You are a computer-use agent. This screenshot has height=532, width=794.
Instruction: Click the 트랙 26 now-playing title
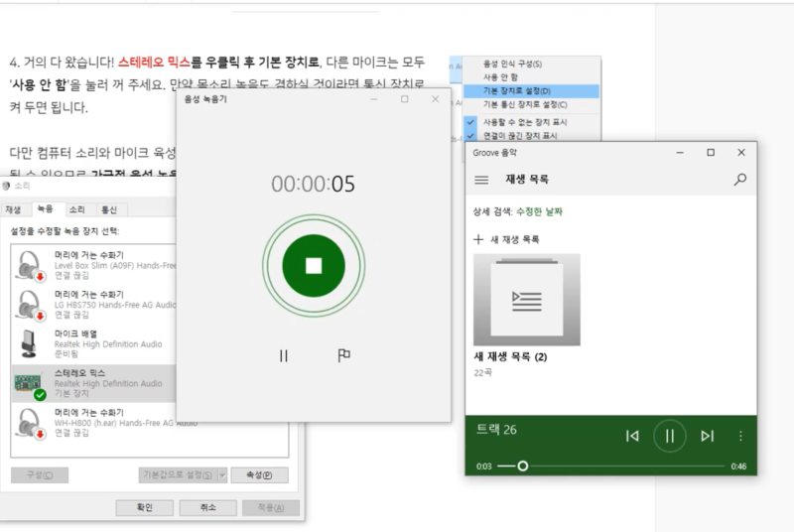click(496, 430)
